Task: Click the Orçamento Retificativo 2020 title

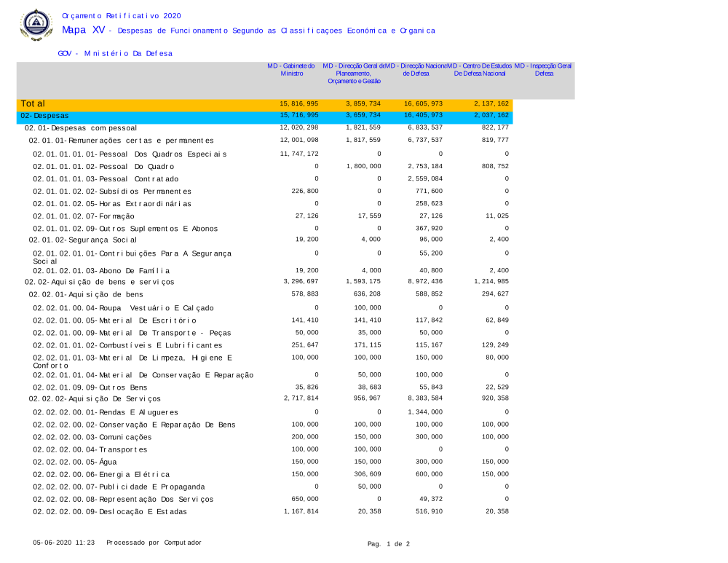Action: 122,16
